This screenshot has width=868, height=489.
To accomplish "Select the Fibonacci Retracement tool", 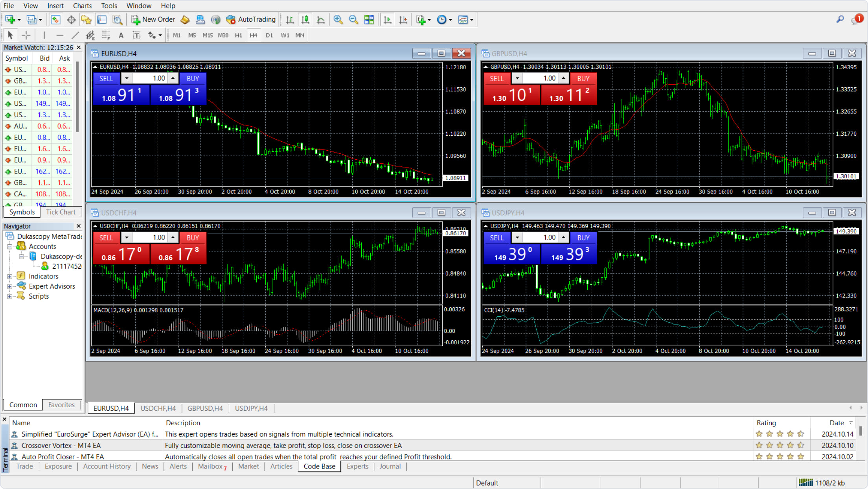I will pyautogui.click(x=106, y=35).
